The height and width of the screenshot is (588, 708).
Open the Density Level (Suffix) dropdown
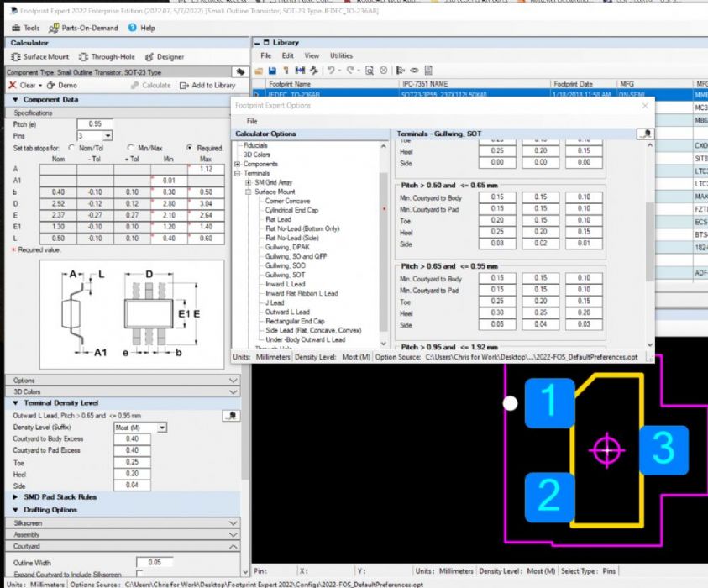[x=162, y=428]
